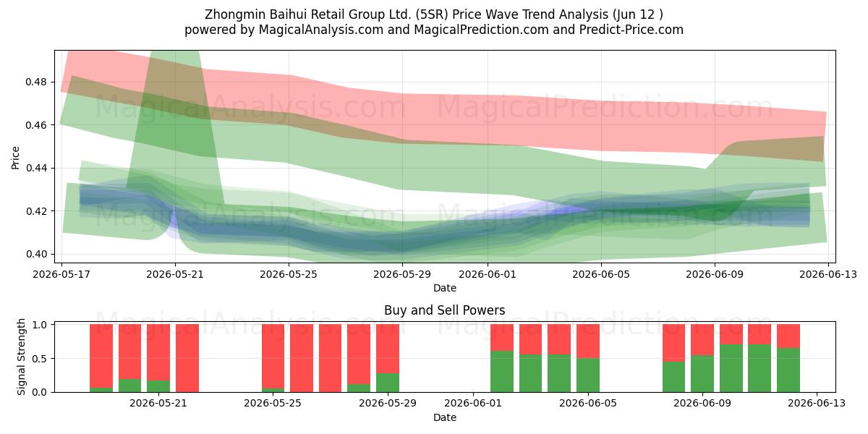The image size is (868, 434).
Task: Click the 'Buy and Sell Powers' subplot title
Action: (x=445, y=310)
